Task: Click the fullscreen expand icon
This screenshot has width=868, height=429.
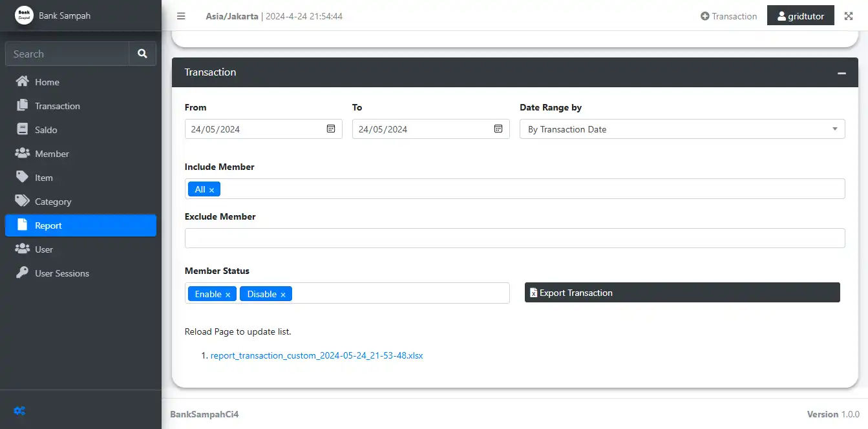Action: 849,16
